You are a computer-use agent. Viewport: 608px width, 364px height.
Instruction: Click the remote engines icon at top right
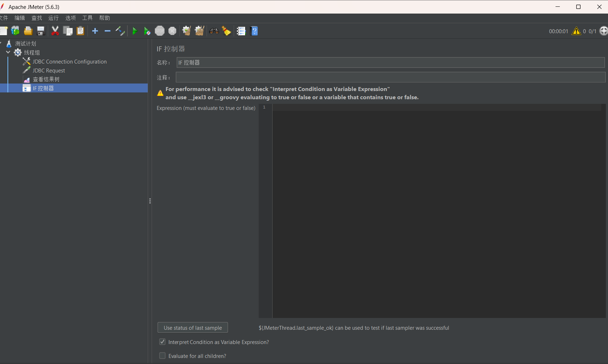604,31
